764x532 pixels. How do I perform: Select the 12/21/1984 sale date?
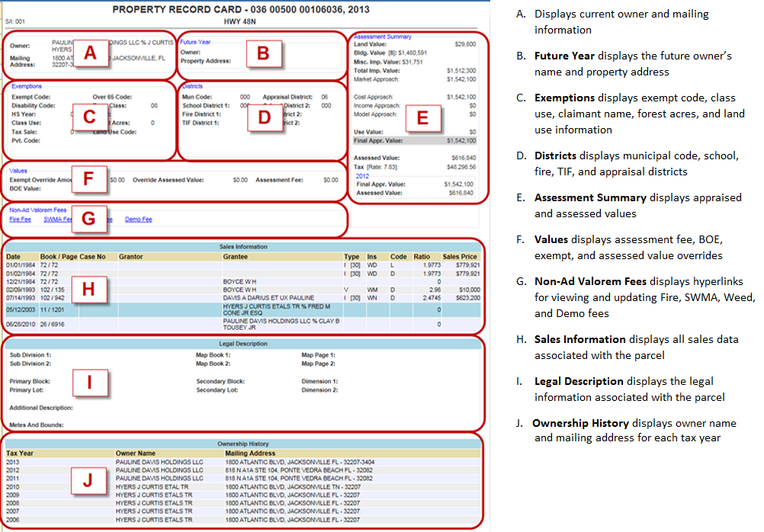[21, 282]
